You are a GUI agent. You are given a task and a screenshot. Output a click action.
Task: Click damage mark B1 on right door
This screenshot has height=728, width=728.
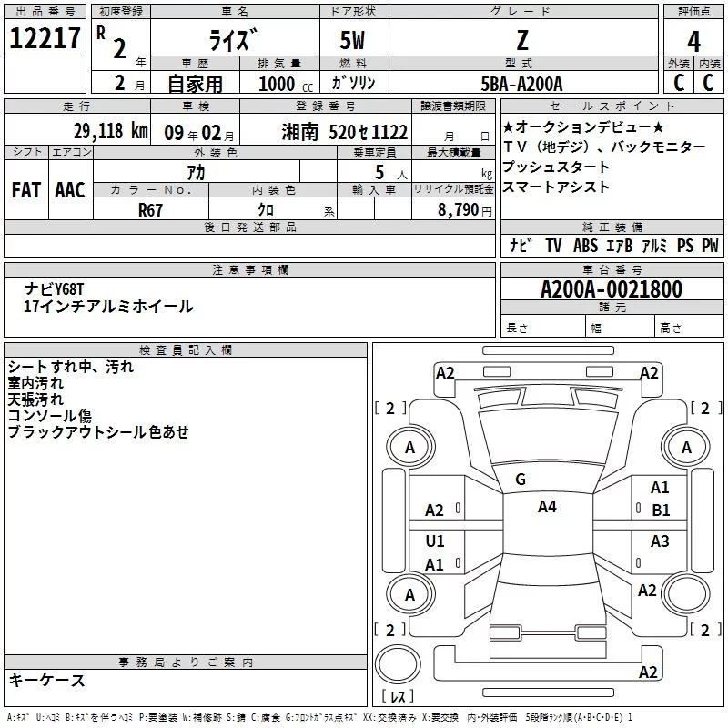pyautogui.click(x=661, y=511)
